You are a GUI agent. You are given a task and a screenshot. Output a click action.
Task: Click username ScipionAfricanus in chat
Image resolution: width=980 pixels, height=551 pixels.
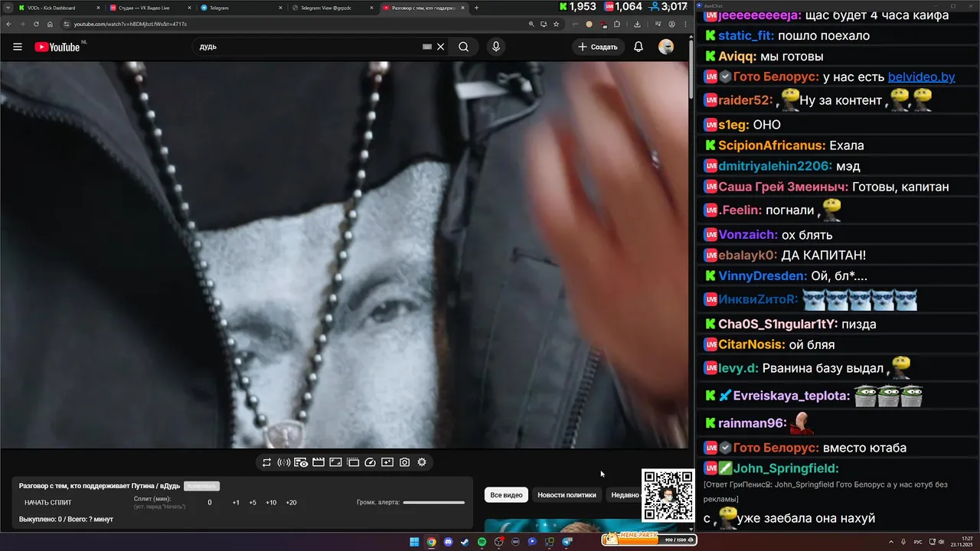772,145
